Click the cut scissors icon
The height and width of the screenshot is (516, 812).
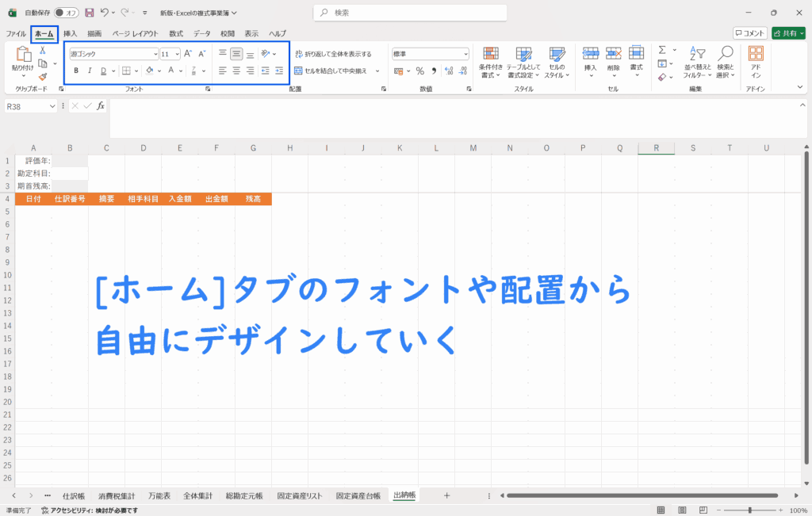[43, 51]
